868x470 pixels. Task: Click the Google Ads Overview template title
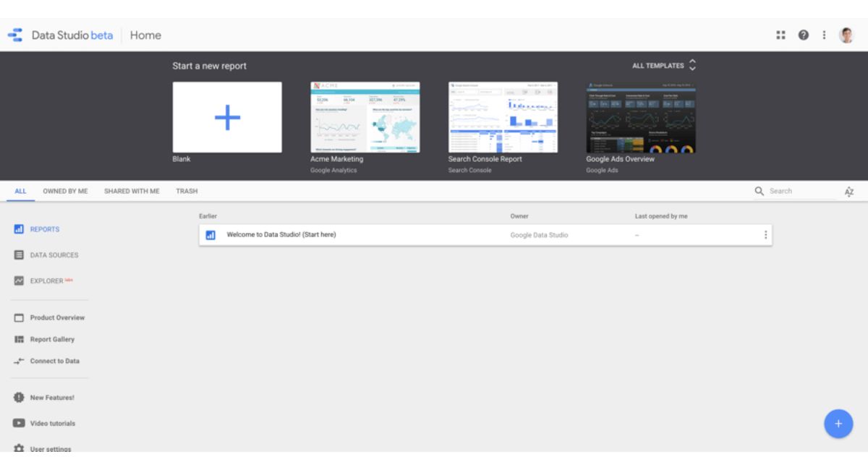coord(621,159)
